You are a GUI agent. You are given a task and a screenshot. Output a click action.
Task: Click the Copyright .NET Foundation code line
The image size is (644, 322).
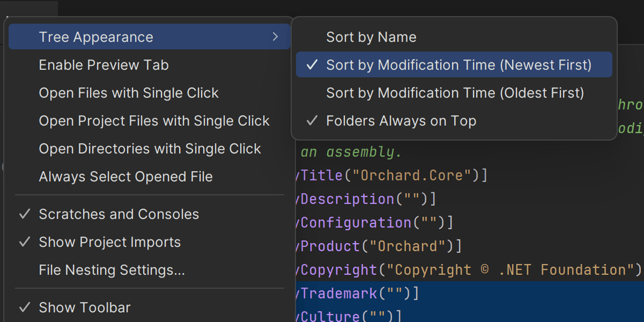467,269
